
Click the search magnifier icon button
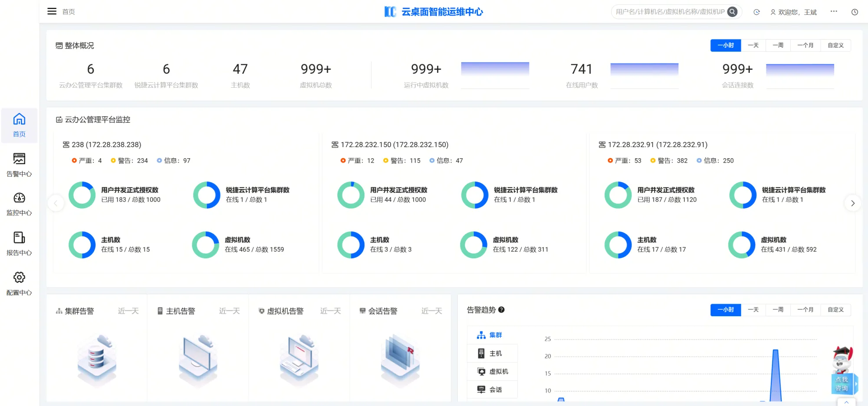pyautogui.click(x=733, y=12)
